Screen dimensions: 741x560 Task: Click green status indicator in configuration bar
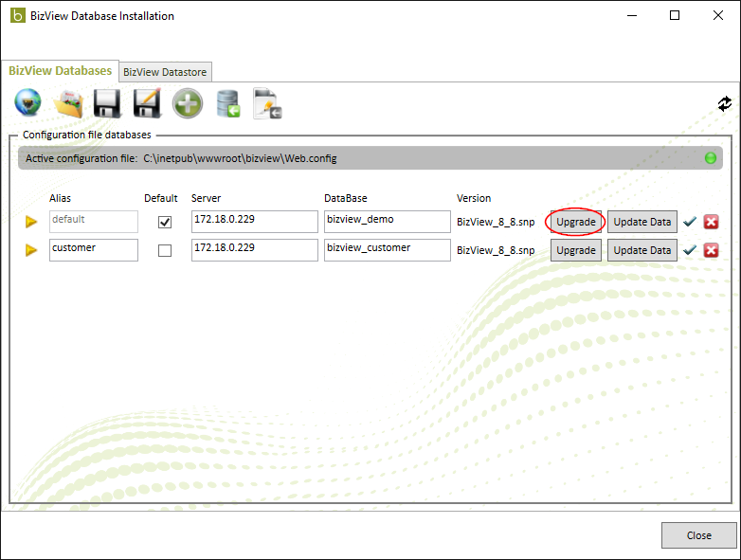pyautogui.click(x=711, y=158)
